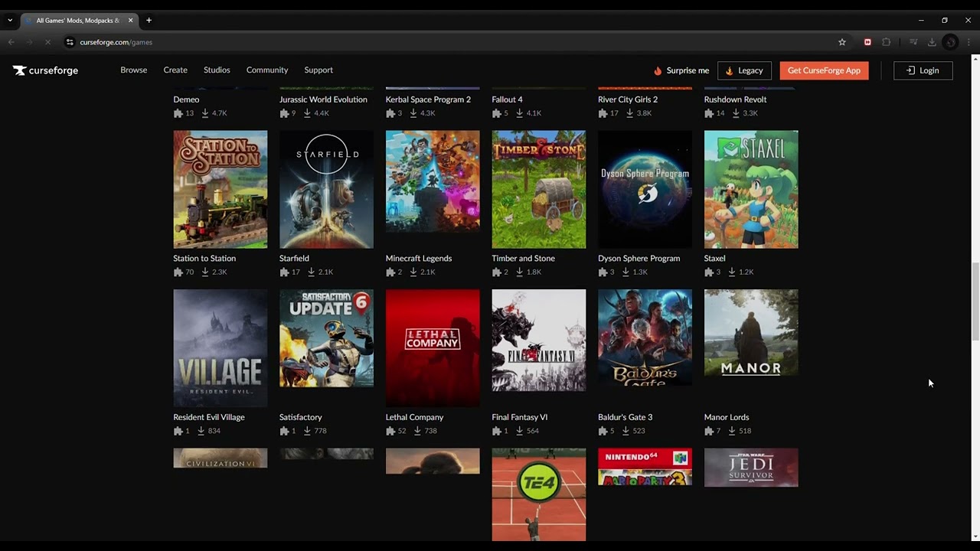
Task: Click the mods puzzle icon under Lethal Company
Action: coord(390,431)
